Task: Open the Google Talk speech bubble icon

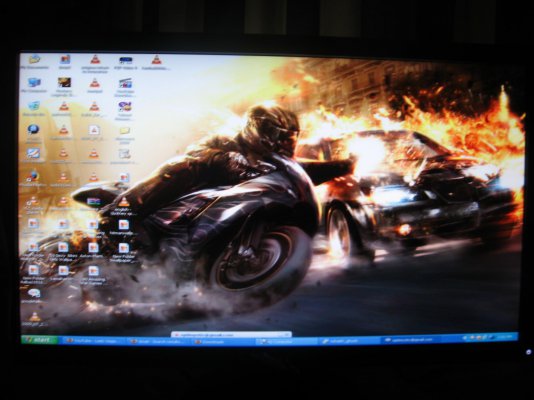Action: coord(34,295)
